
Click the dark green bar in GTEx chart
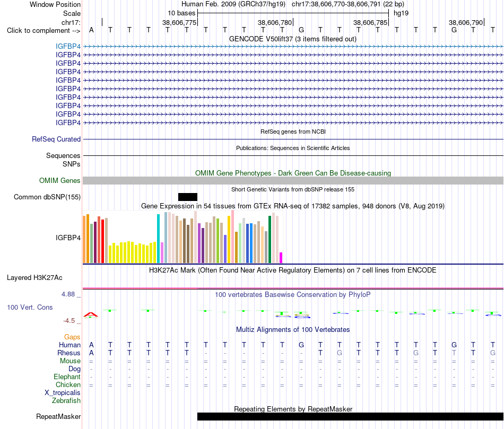click(270, 239)
